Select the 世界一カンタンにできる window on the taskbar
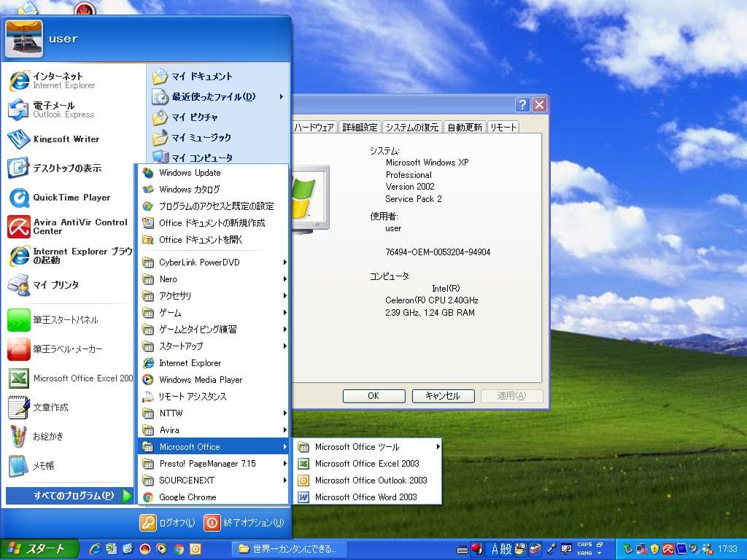The height and width of the screenshot is (560, 747). (x=289, y=548)
